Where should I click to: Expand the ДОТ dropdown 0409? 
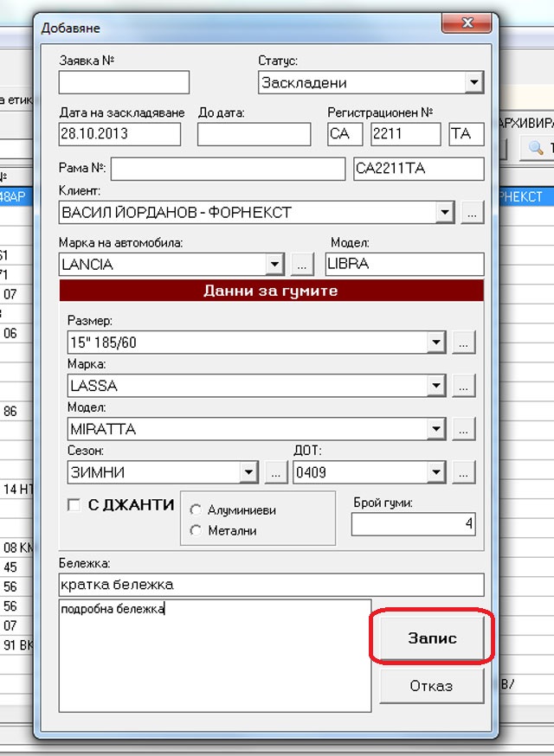[435, 472]
